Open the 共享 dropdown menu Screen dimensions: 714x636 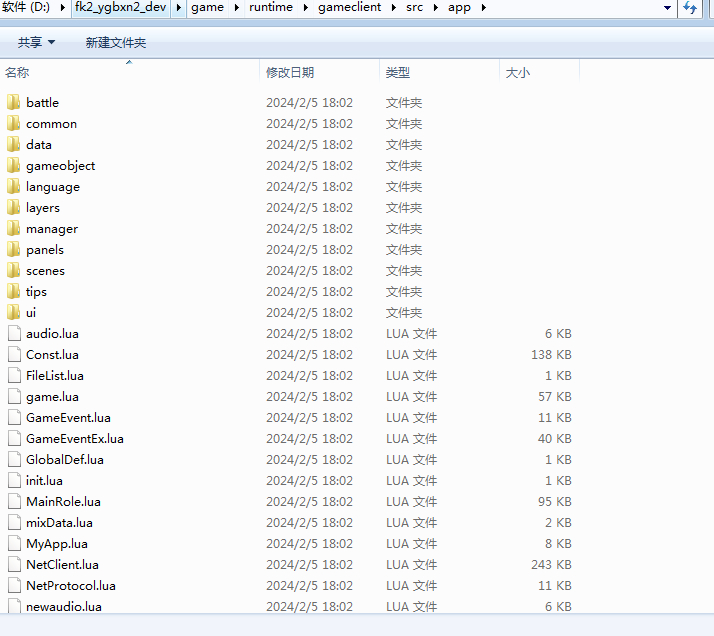pos(36,43)
